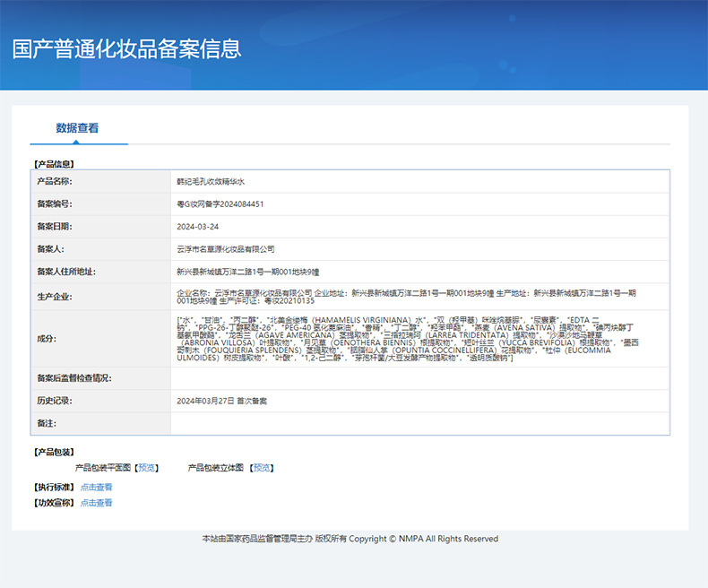The image size is (708, 588).
Task: Click the 备案后监督检查情况 row label
Action: pyautogui.click(x=74, y=378)
